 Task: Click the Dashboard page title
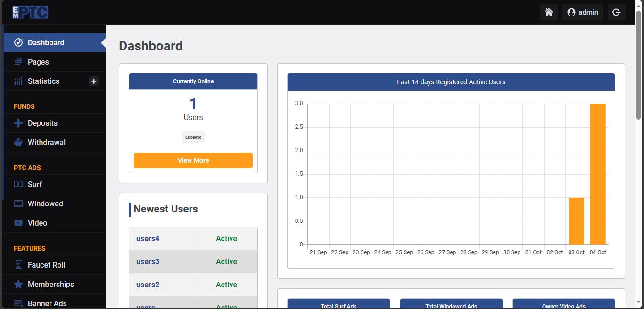pos(151,46)
